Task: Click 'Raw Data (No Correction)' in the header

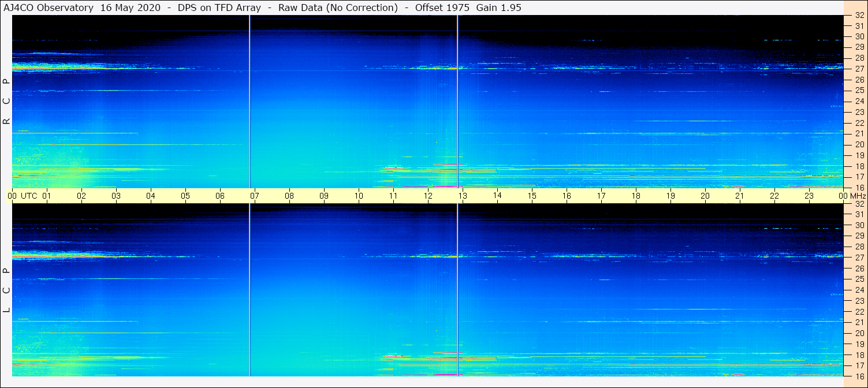Action: (338, 8)
